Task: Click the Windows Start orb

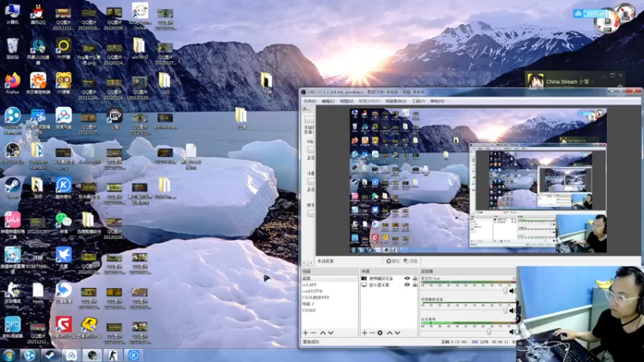Action: click(9, 355)
